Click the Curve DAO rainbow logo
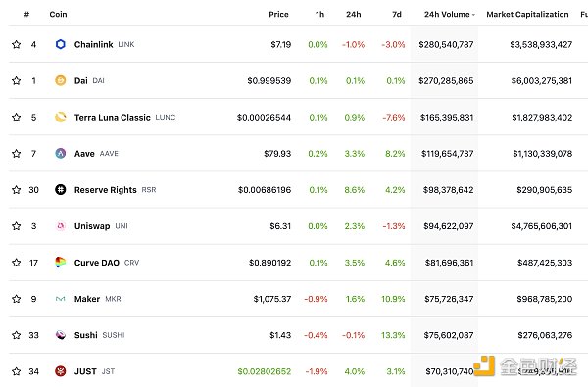The width and height of the screenshot is (588, 387). click(61, 263)
